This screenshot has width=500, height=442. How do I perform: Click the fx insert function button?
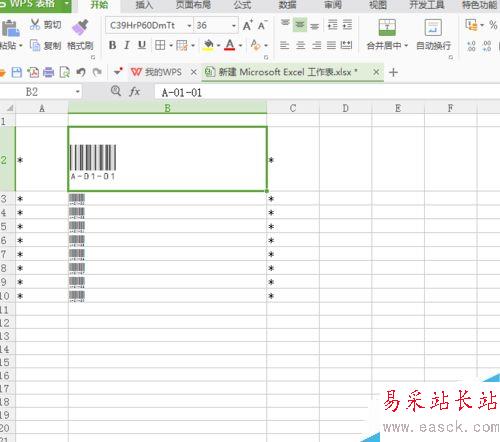pyautogui.click(x=135, y=91)
